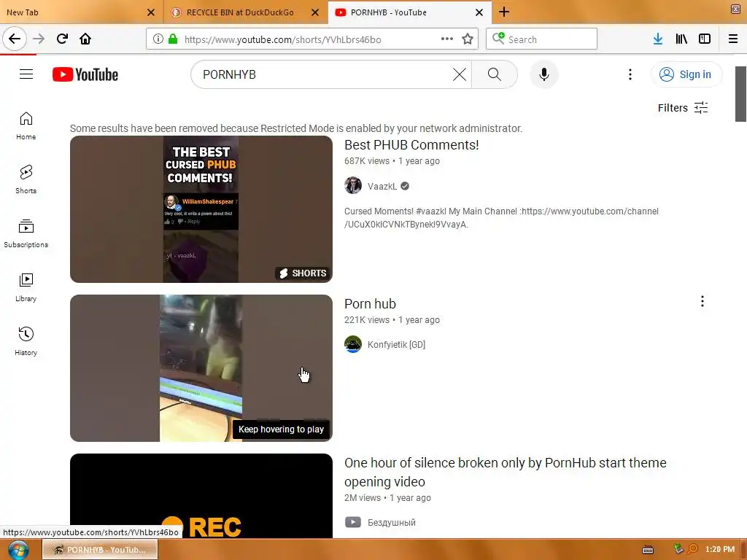Screen dimensions: 747x560
Task: Click the VaazkL channel avatar
Action: pyautogui.click(x=353, y=186)
